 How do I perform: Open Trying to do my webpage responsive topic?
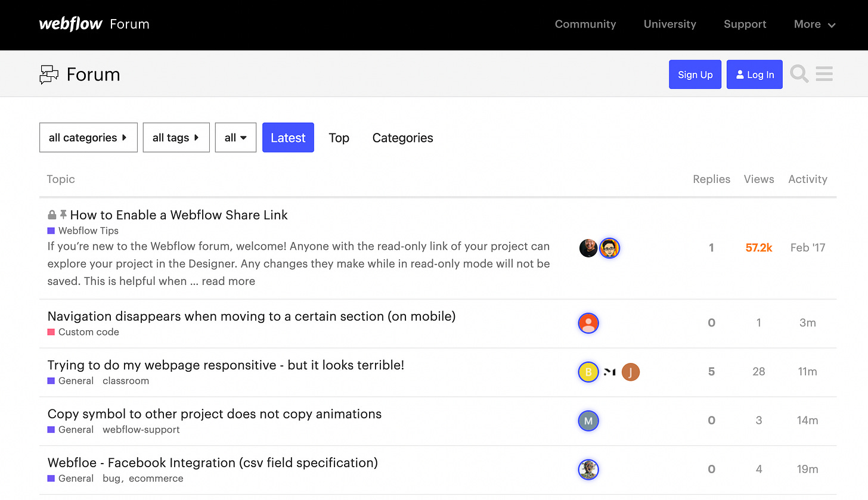(x=226, y=365)
